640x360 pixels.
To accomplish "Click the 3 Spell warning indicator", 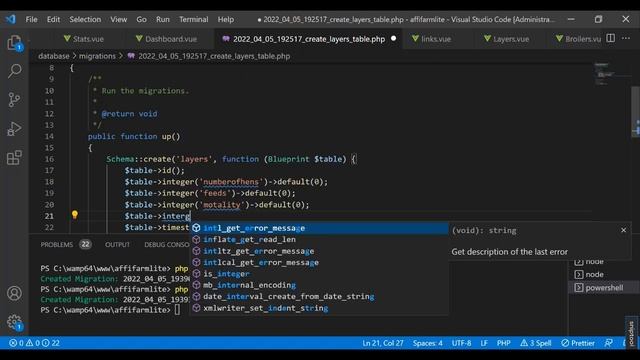I will tap(536, 343).
